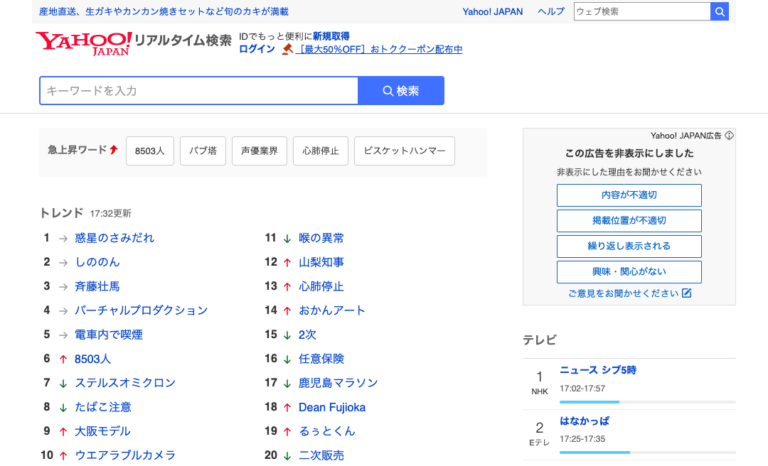The image size is (768, 466).
Task: Open trend おかんアート
Action: click(x=332, y=310)
